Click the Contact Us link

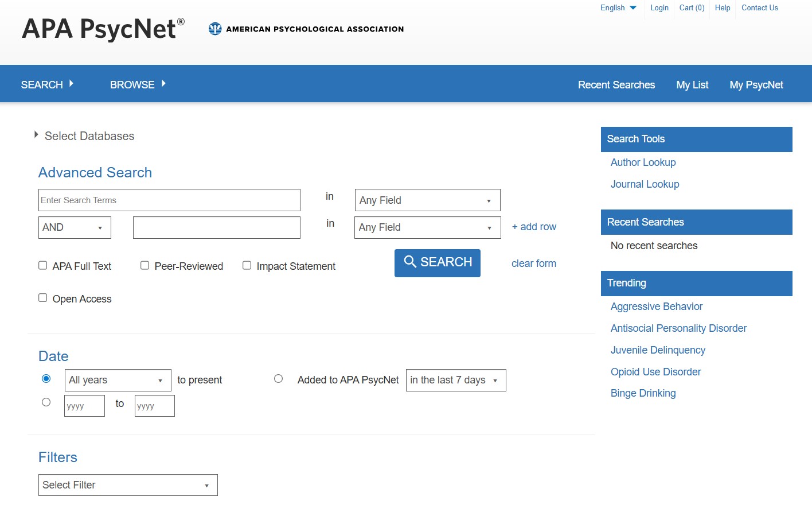(x=760, y=7)
